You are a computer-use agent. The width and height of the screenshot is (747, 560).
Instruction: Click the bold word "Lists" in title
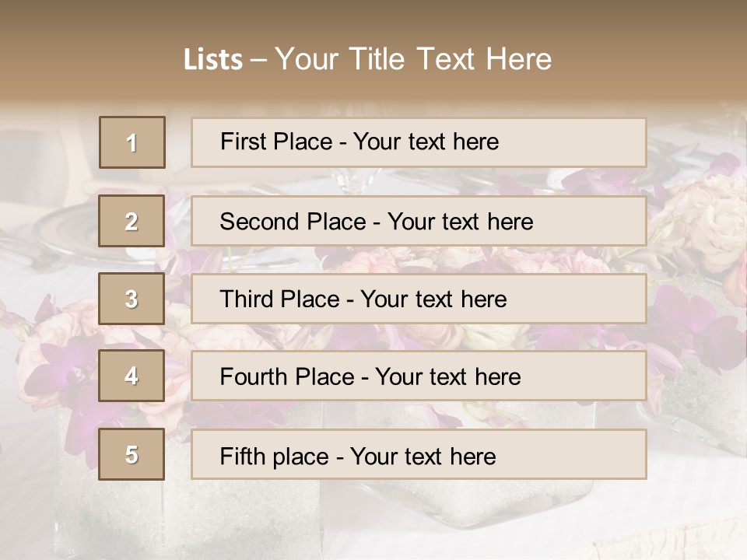point(212,59)
